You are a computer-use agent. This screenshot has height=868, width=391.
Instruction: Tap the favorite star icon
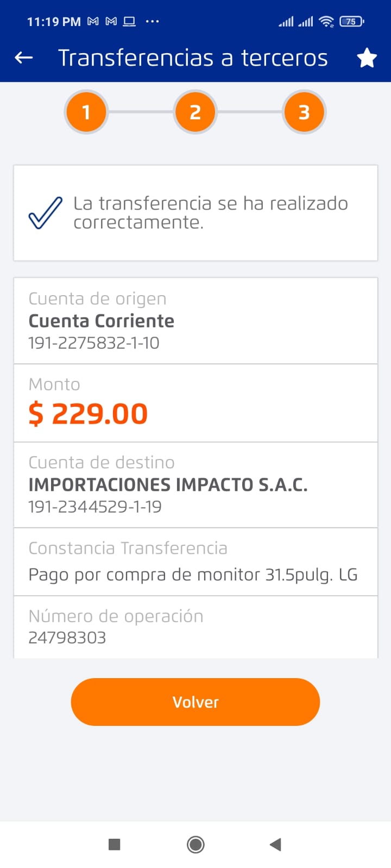click(x=367, y=58)
